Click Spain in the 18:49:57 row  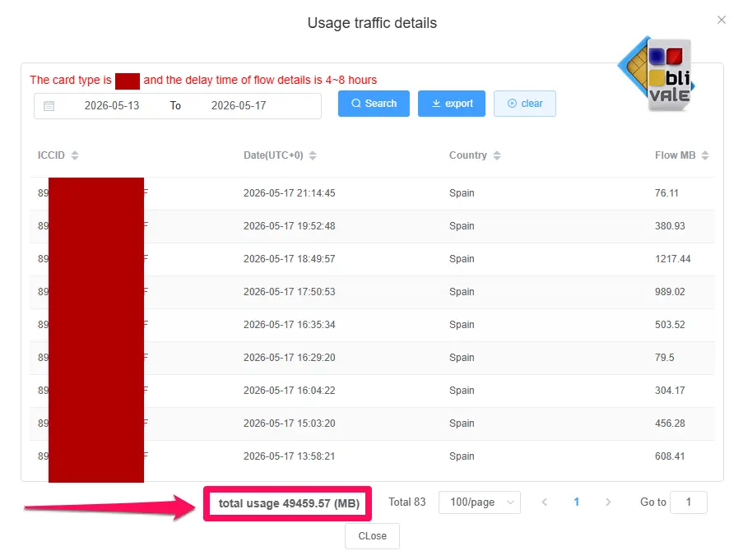pyautogui.click(x=462, y=259)
